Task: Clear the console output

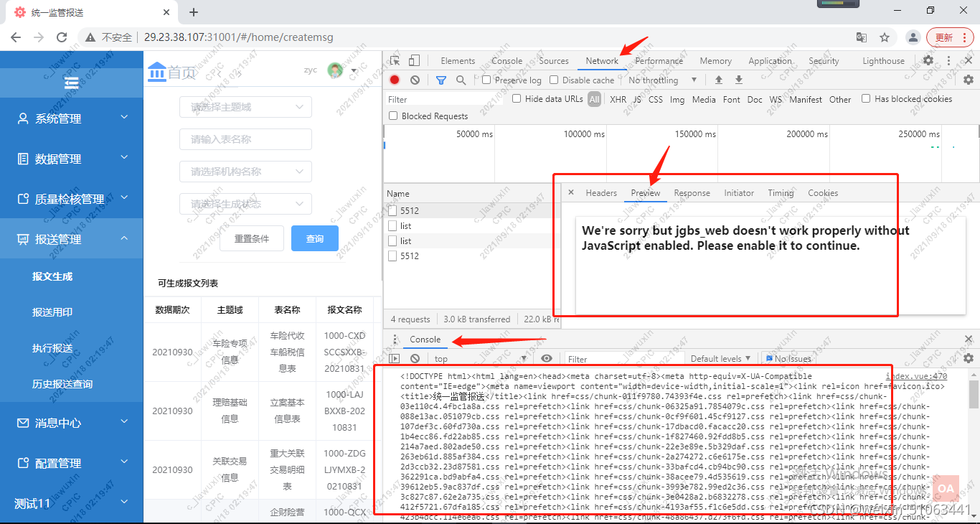Action: (415, 358)
